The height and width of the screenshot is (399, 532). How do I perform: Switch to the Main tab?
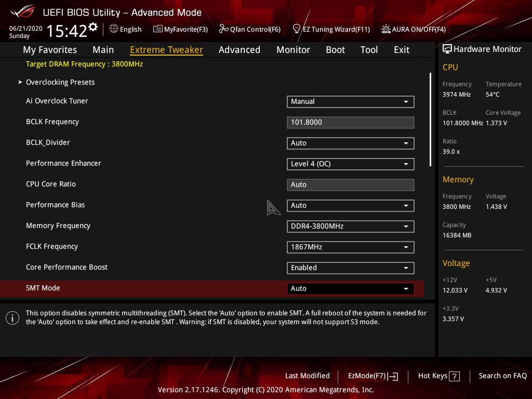[103, 50]
